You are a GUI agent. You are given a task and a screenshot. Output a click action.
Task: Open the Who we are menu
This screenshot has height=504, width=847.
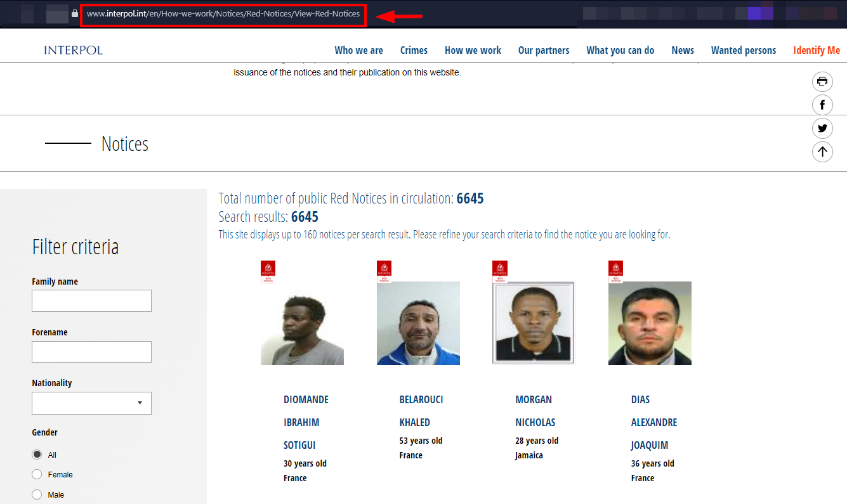359,50
